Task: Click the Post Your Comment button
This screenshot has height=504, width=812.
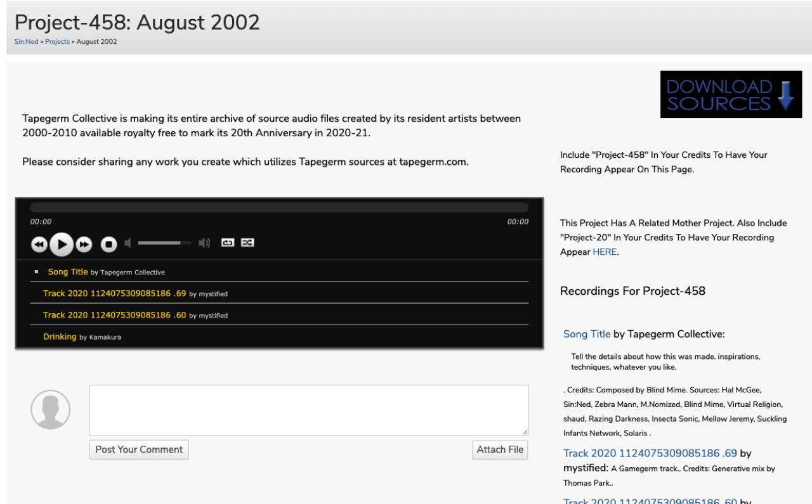Action: (x=139, y=449)
